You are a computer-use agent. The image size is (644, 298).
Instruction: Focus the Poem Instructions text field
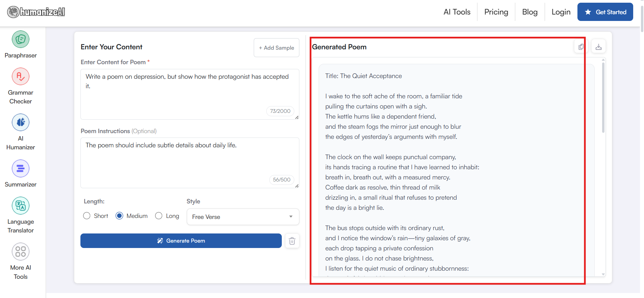[189, 159]
